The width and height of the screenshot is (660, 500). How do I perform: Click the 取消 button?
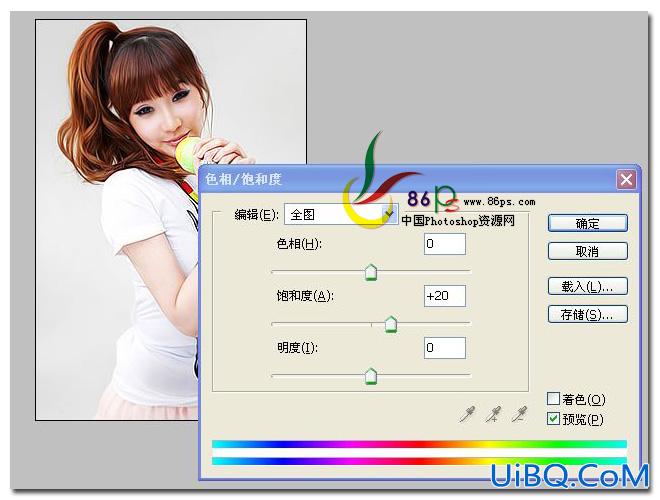(588, 251)
